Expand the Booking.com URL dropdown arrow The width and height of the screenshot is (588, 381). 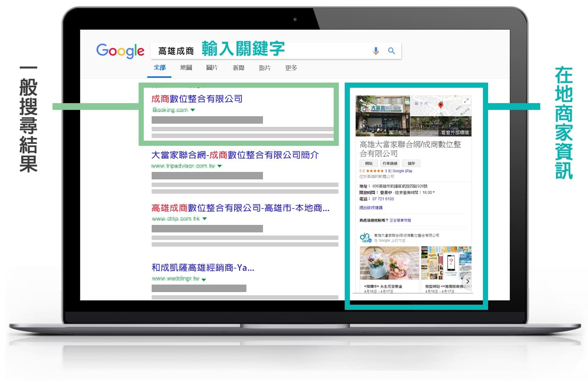click(193, 110)
